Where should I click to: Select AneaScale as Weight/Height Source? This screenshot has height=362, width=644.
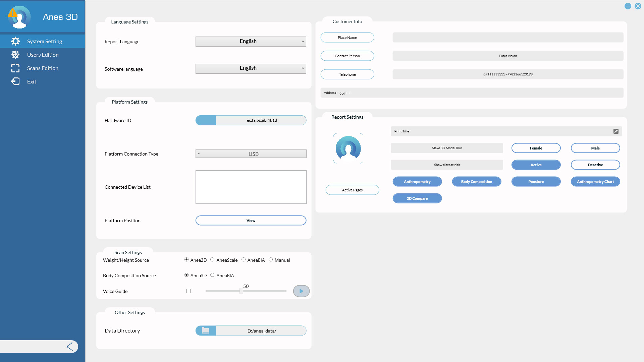pos(212,260)
